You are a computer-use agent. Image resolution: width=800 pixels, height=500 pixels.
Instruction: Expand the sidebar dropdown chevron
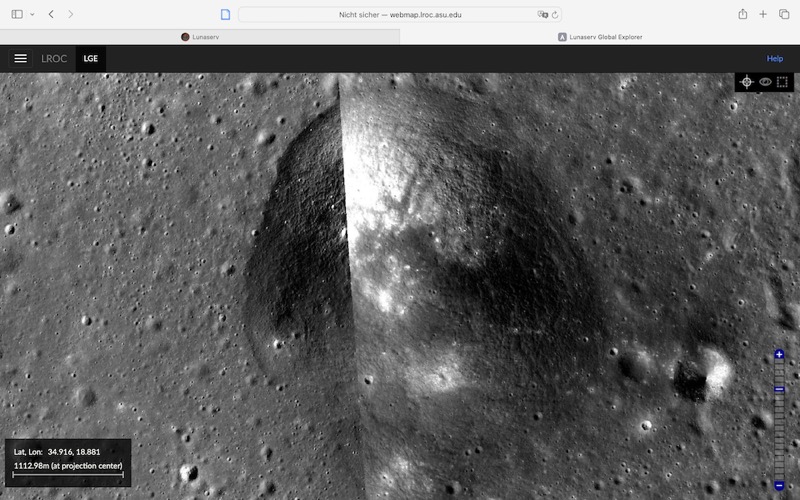click(x=31, y=14)
